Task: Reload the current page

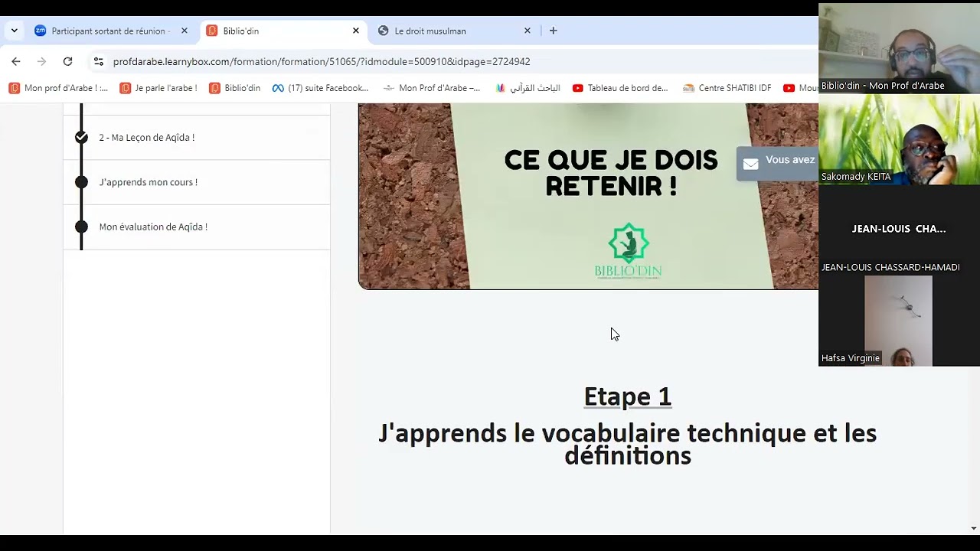Action: pos(67,61)
